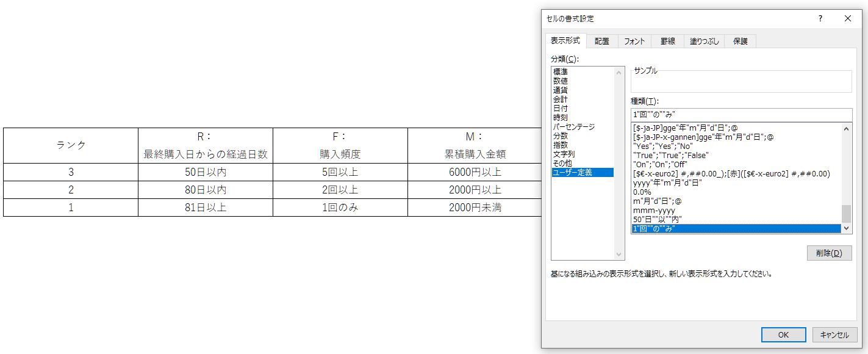
Task: Click the help question mark icon
Action: tap(820, 19)
